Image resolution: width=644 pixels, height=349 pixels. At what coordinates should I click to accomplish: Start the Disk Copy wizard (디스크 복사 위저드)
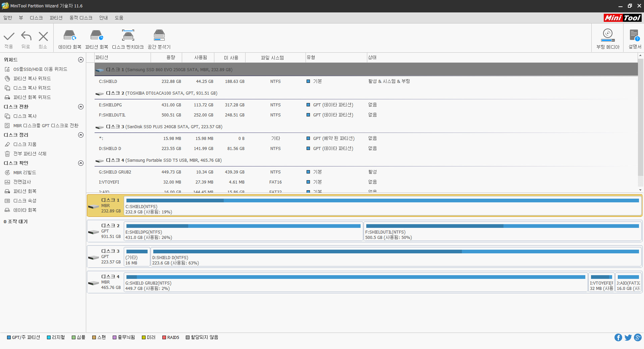pos(32,88)
